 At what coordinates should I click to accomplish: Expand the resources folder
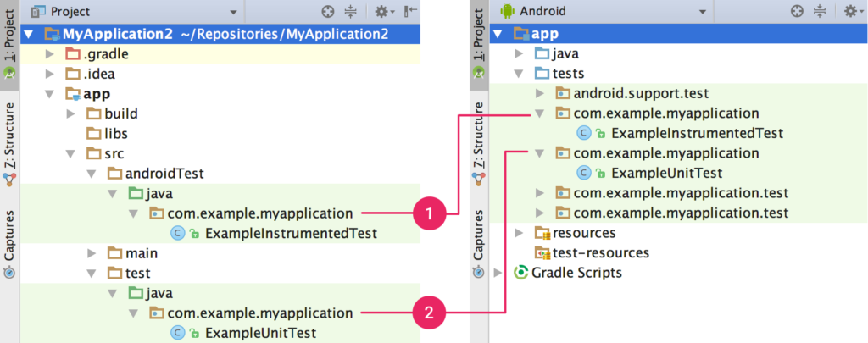pos(519,233)
